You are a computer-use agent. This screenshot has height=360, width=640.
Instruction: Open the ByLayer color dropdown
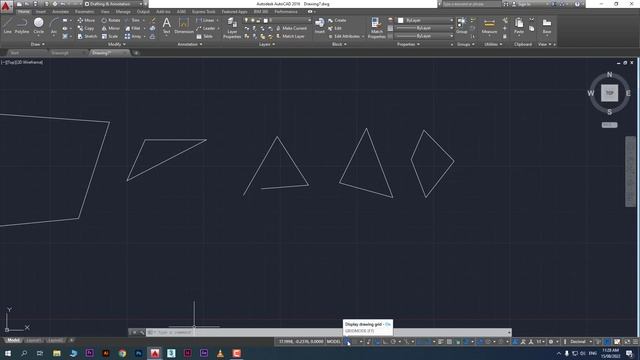[425, 20]
